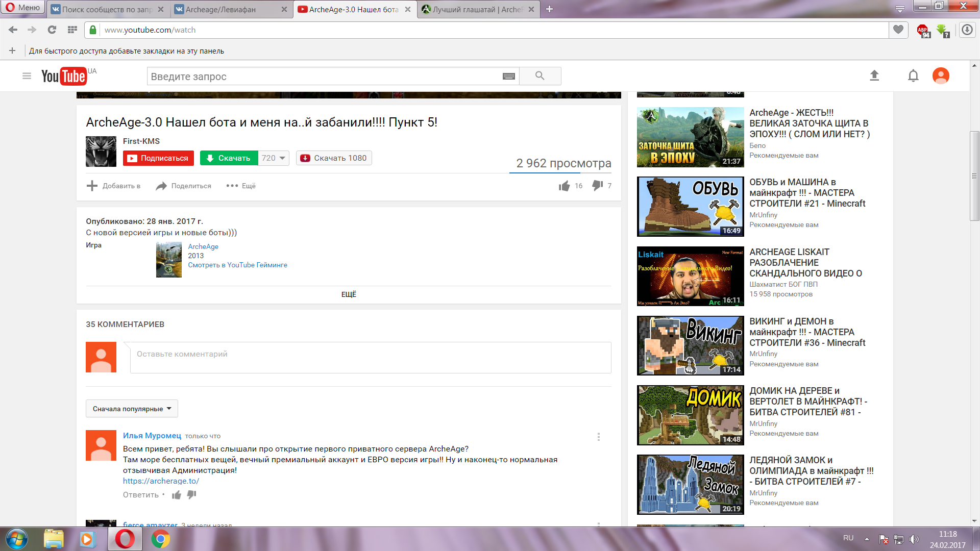Open the ЗАТОЧКА ЩИТА В ЭПОХУ thumbnail
980x551 pixels.
690,137
